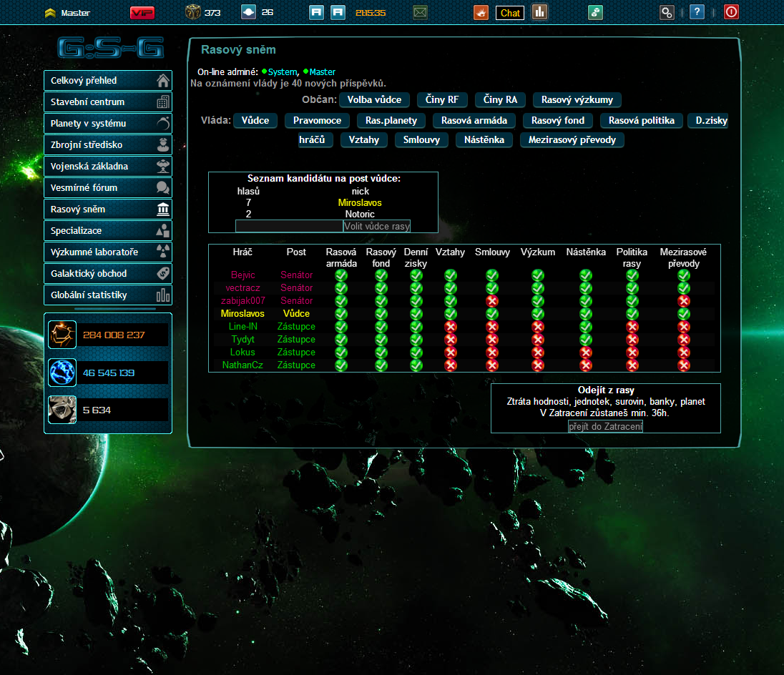Click player name Bejvic in the table
This screenshot has height=675, width=784.
(243, 275)
